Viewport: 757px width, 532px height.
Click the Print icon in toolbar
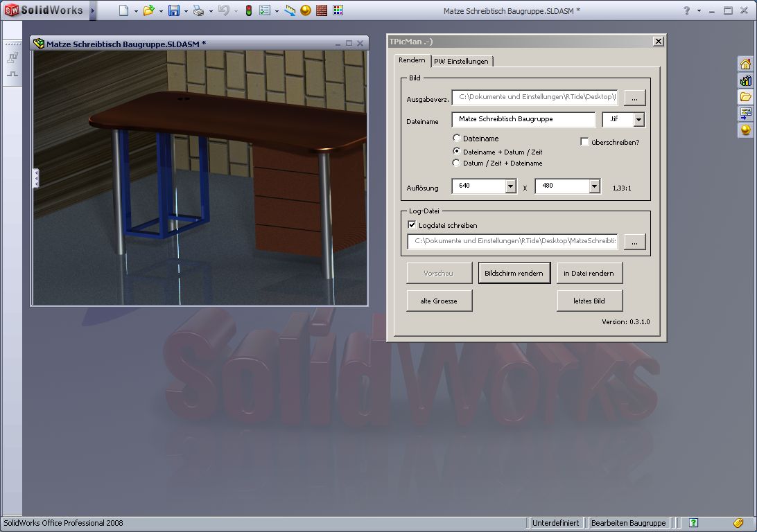click(198, 10)
